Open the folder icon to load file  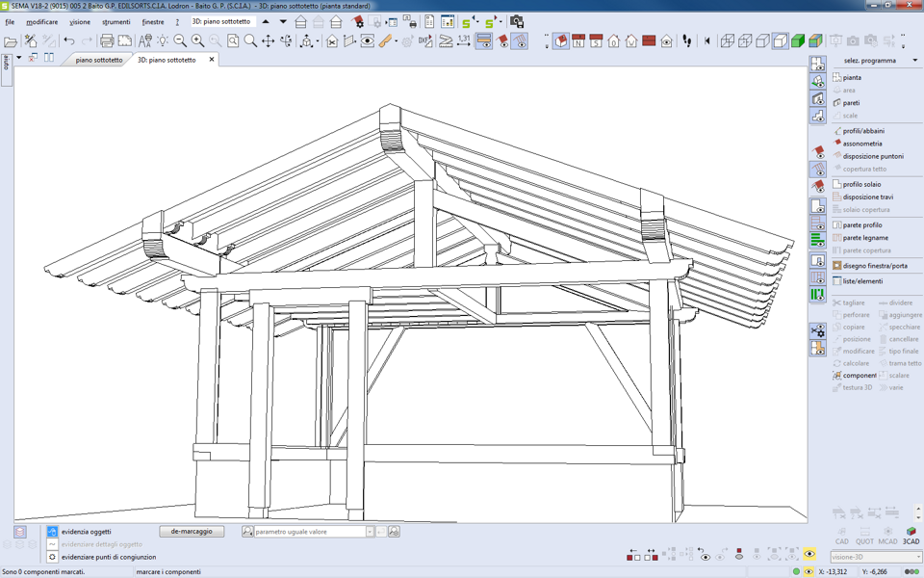click(x=11, y=41)
